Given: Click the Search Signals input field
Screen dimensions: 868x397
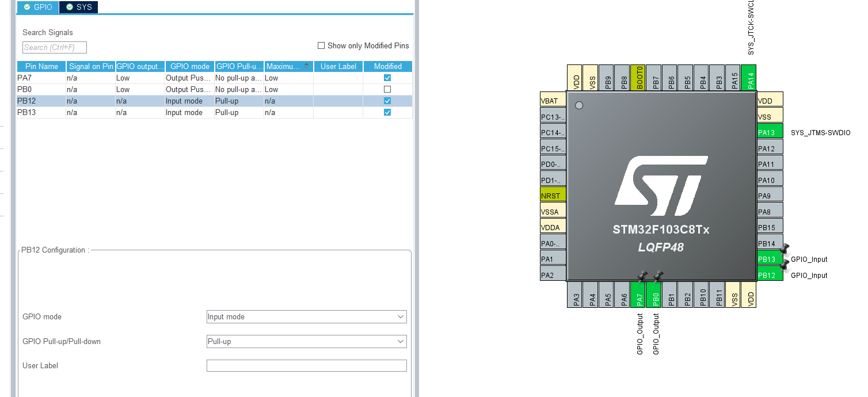Looking at the screenshot, I should (55, 47).
